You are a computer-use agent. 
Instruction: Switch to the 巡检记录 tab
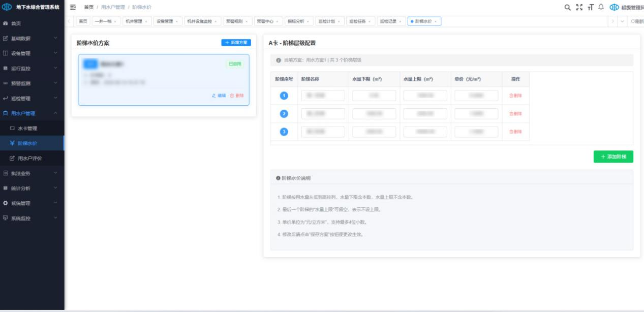(x=390, y=21)
